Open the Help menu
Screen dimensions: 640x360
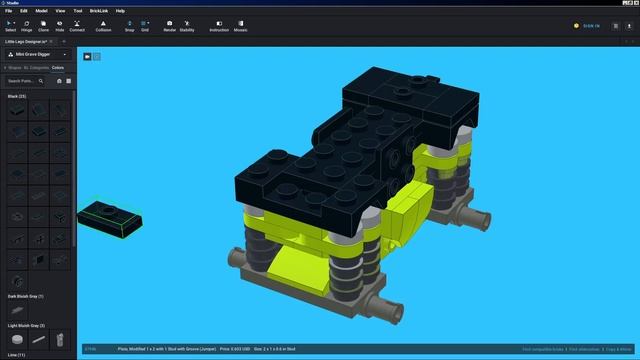[x=120, y=11]
